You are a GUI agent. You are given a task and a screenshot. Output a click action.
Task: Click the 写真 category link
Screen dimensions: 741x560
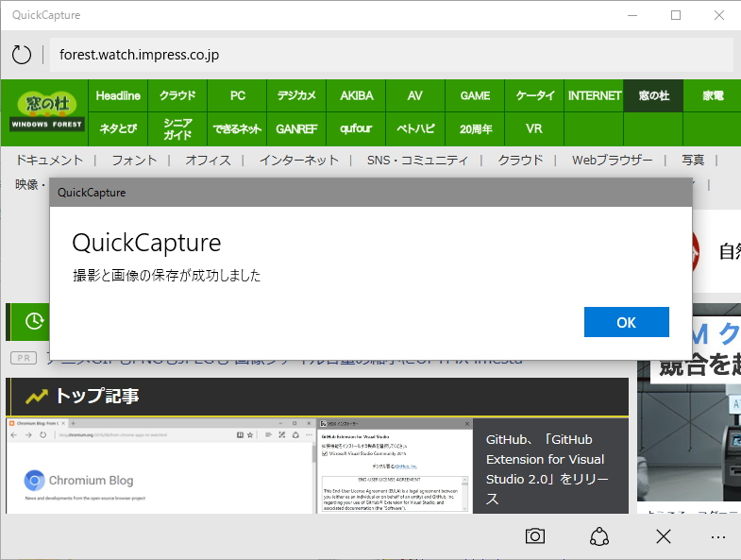click(x=693, y=161)
